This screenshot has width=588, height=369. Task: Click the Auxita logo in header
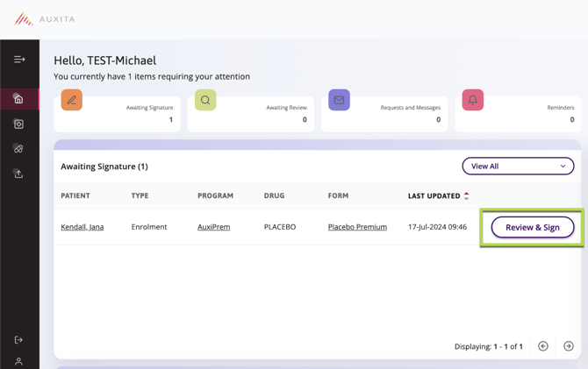pos(45,18)
